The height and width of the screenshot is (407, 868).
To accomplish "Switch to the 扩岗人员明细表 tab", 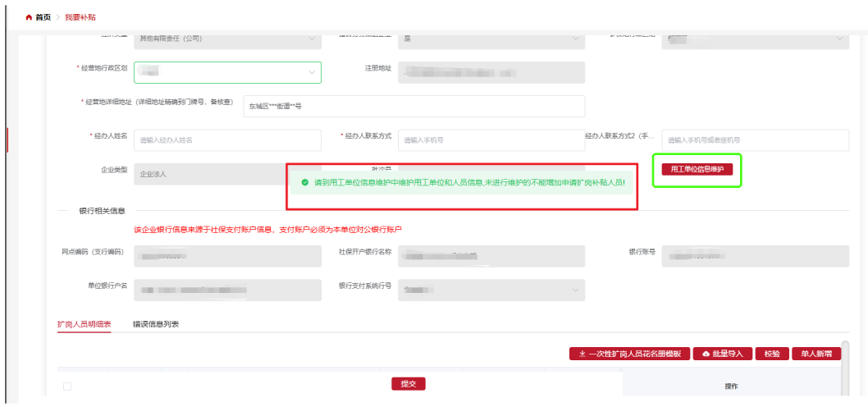I will tap(84, 324).
